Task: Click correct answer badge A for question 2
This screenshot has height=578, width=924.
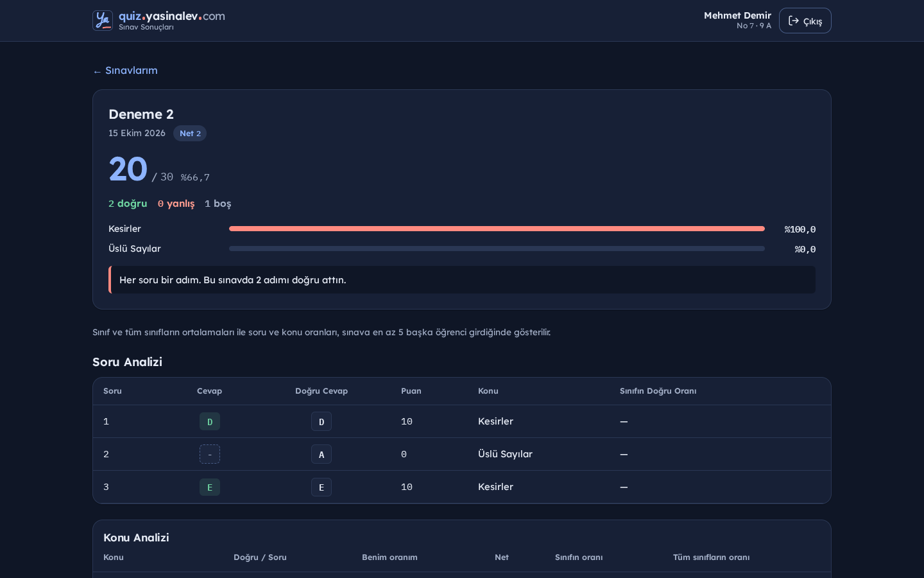Action: coord(321,454)
